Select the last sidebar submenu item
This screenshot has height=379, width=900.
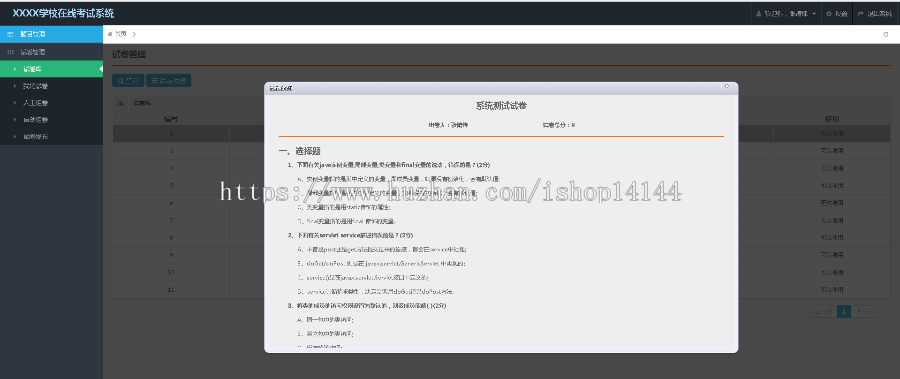tap(52, 137)
